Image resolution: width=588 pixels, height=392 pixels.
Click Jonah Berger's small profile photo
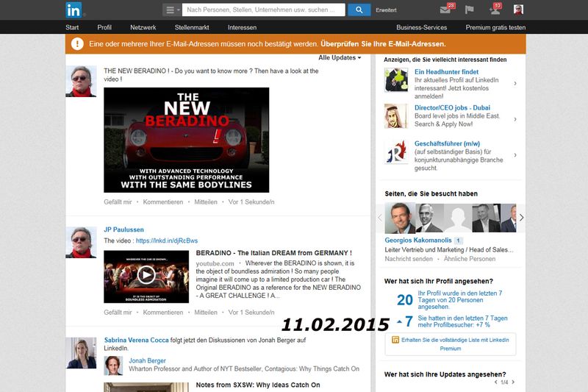click(113, 366)
